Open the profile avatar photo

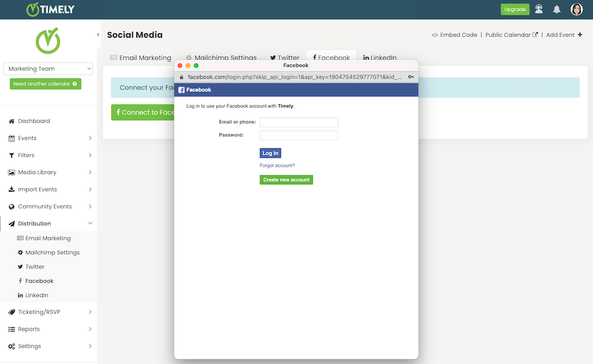click(x=576, y=9)
